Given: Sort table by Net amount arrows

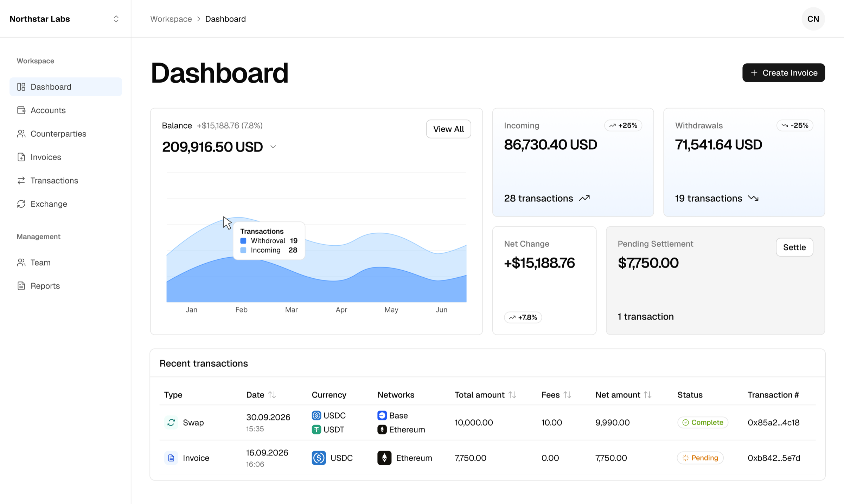Looking at the screenshot, I should [648, 395].
